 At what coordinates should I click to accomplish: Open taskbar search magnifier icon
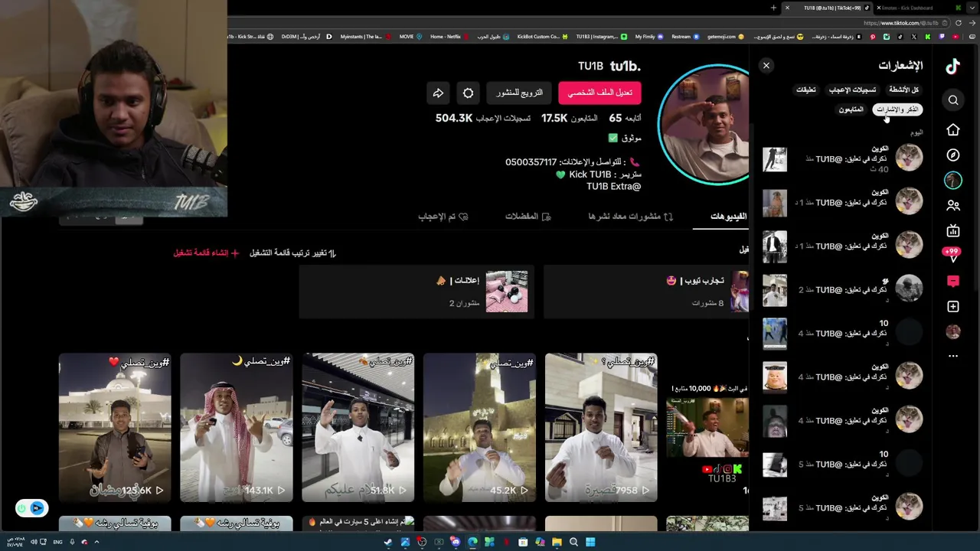[x=573, y=542]
